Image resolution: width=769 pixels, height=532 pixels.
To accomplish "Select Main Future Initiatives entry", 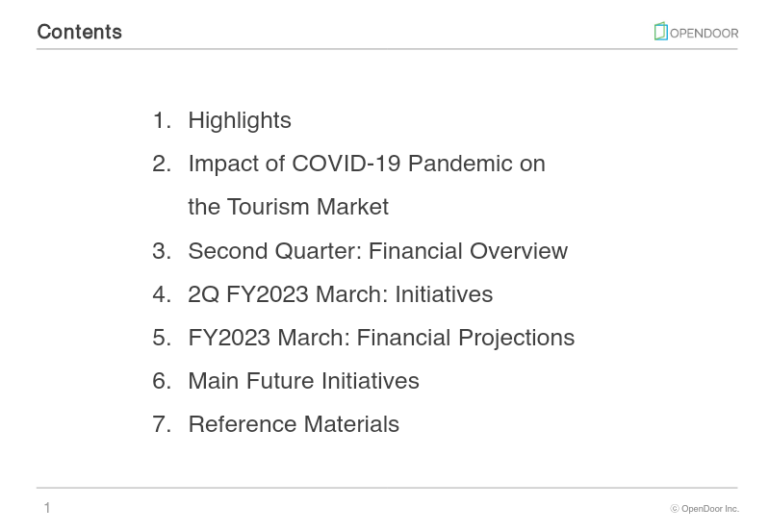I will pyautogui.click(x=303, y=381).
